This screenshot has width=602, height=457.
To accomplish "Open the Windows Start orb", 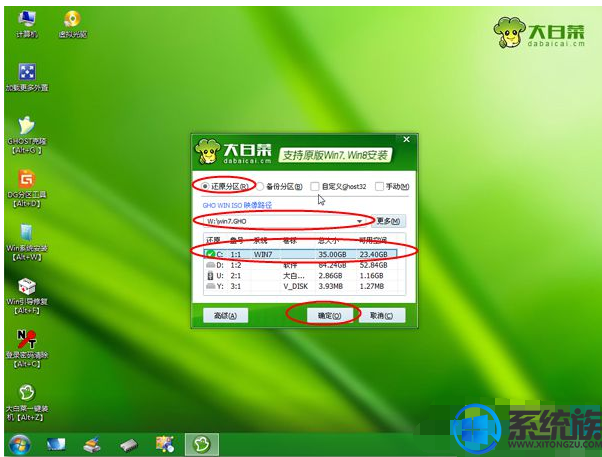I will coord(19,445).
